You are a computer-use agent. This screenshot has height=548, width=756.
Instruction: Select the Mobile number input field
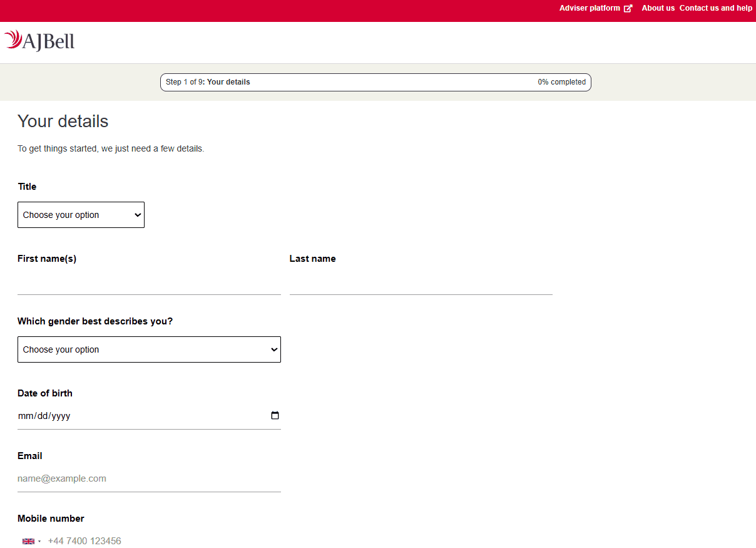pyautogui.click(x=163, y=541)
